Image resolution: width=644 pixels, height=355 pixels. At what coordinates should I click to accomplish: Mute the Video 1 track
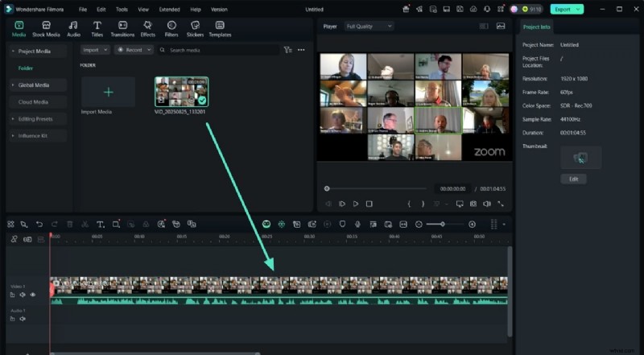tap(23, 295)
